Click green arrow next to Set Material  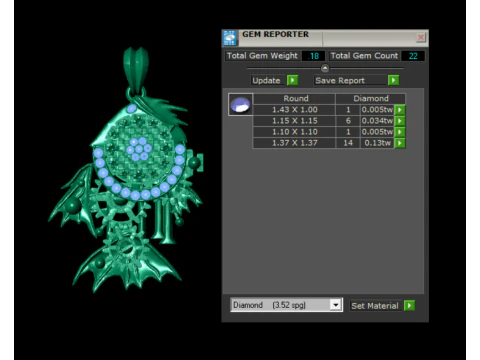409,306
